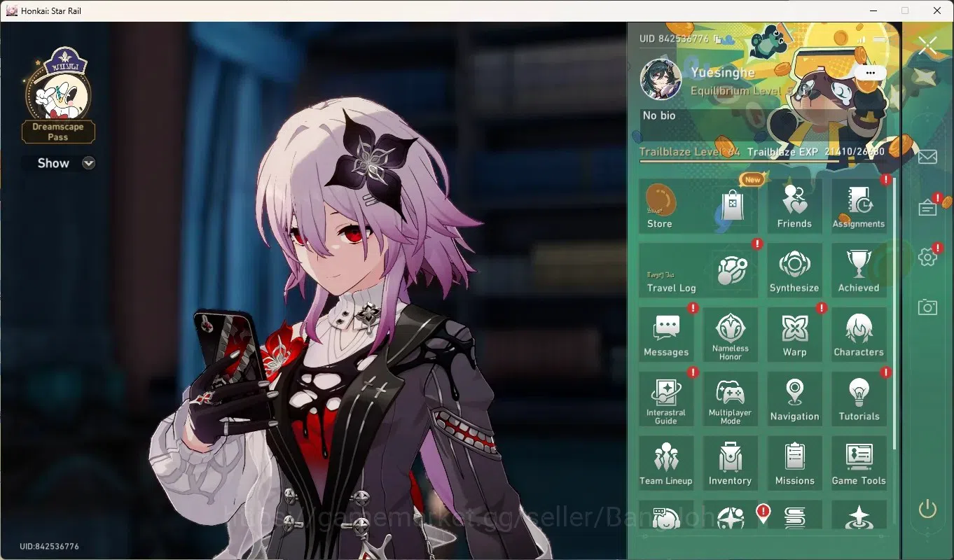This screenshot has height=560, width=954.
Task: Click the "Trailblaze Level 64" text
Action: [689, 152]
